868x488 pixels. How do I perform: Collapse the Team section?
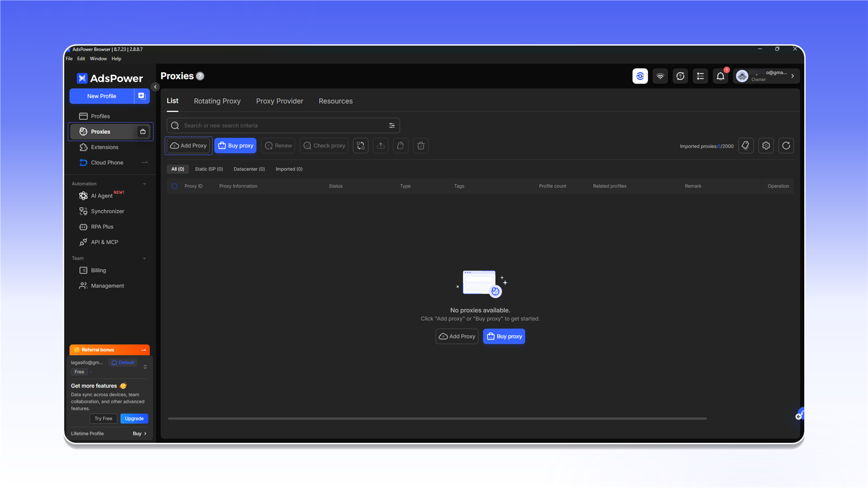pyautogui.click(x=145, y=258)
